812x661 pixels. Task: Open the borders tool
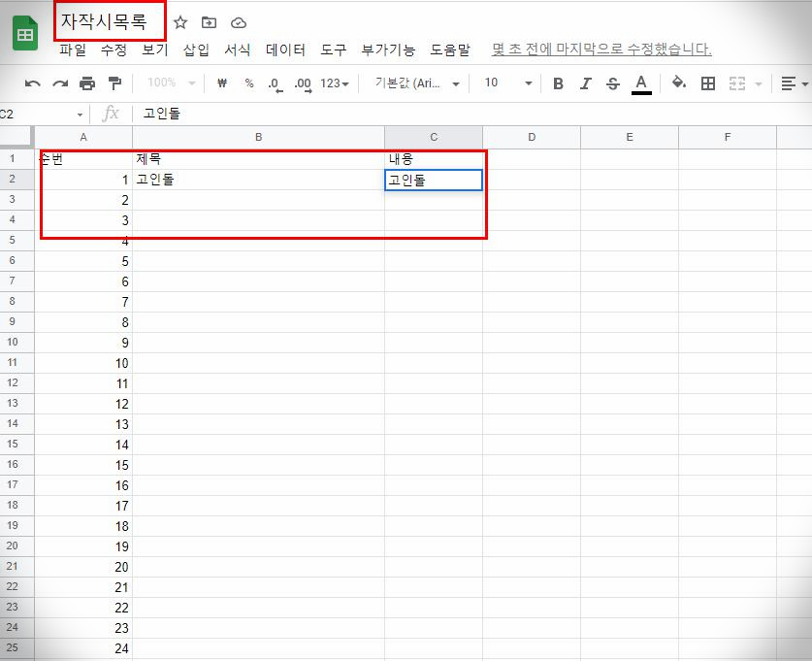tap(708, 83)
